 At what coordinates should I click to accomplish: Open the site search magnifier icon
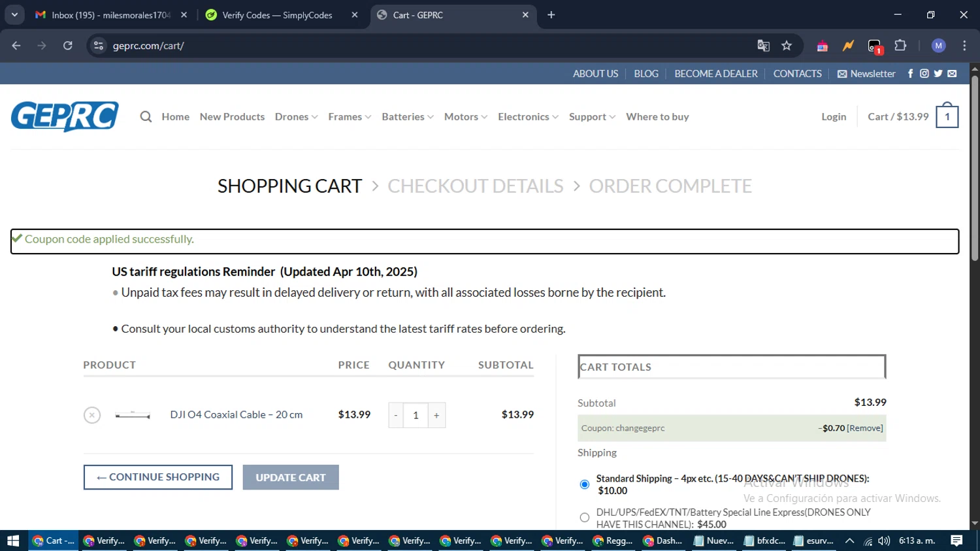pyautogui.click(x=146, y=116)
